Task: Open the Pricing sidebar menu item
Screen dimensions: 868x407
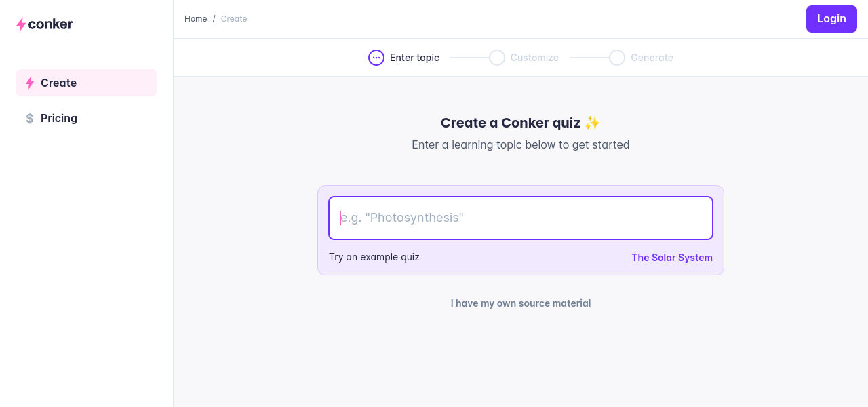Action: (59, 118)
